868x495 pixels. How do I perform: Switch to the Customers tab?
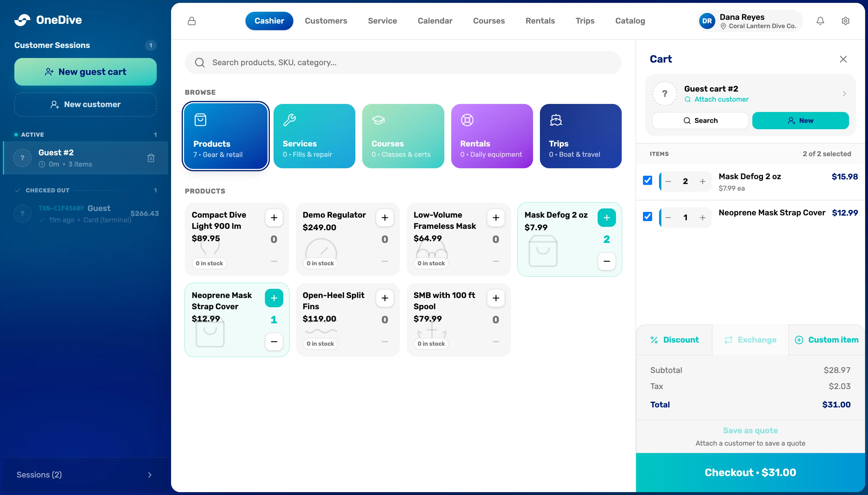coord(325,21)
